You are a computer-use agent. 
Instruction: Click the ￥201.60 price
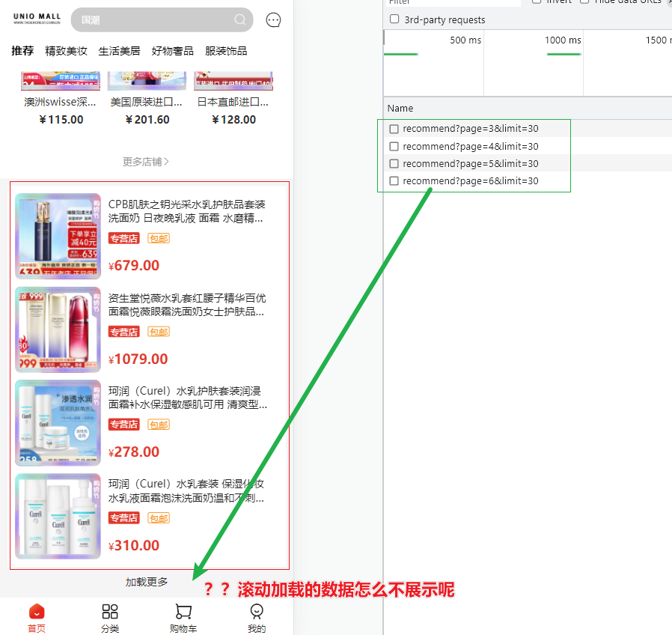pyautogui.click(x=147, y=120)
